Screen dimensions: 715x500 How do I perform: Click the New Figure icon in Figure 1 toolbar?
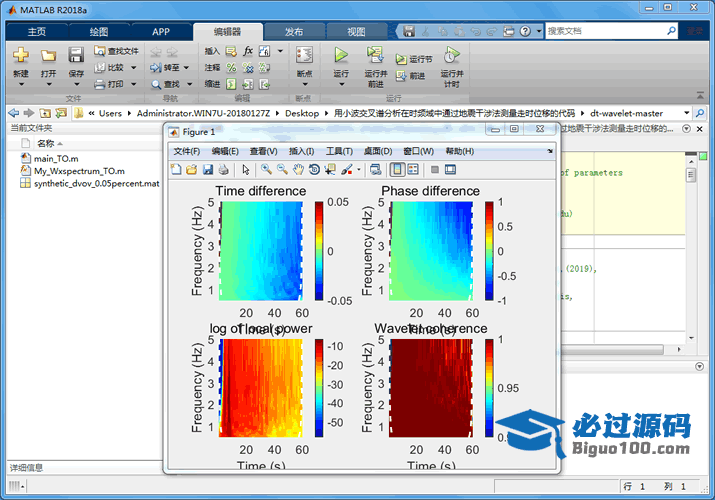pos(176,170)
